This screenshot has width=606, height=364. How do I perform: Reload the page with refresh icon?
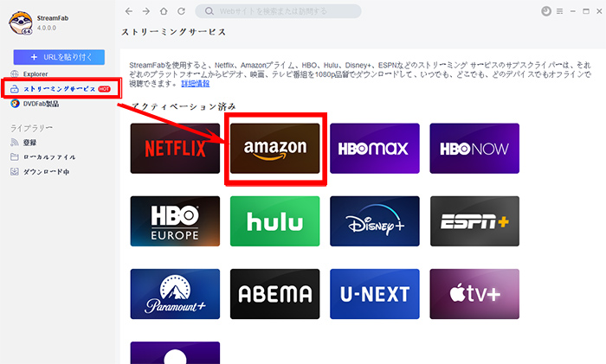coord(181,11)
